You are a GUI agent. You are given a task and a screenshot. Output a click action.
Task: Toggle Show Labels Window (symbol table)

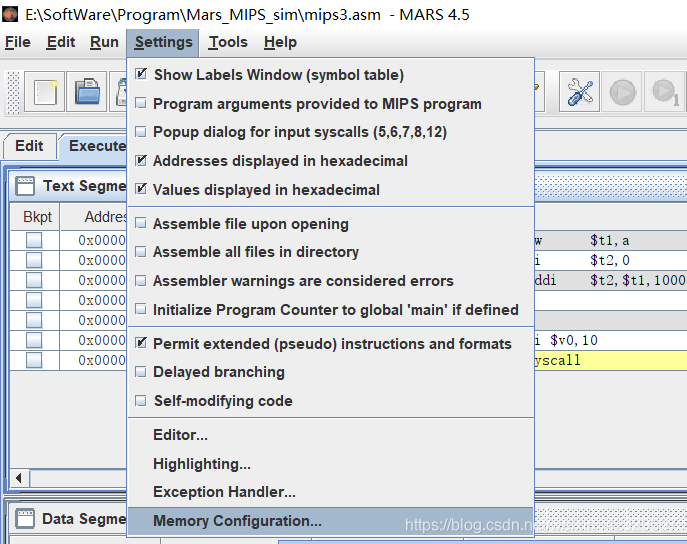(330, 75)
